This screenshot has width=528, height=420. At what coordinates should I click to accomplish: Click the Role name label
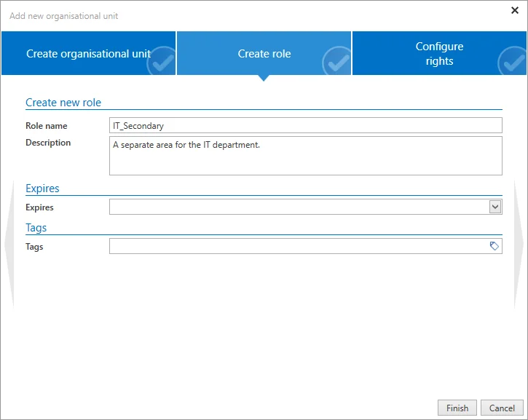pos(47,126)
